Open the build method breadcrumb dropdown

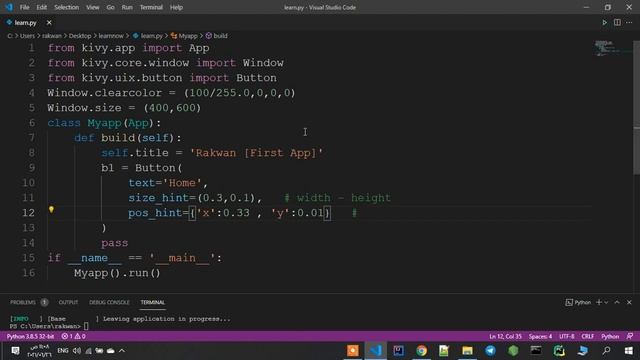(x=217, y=36)
